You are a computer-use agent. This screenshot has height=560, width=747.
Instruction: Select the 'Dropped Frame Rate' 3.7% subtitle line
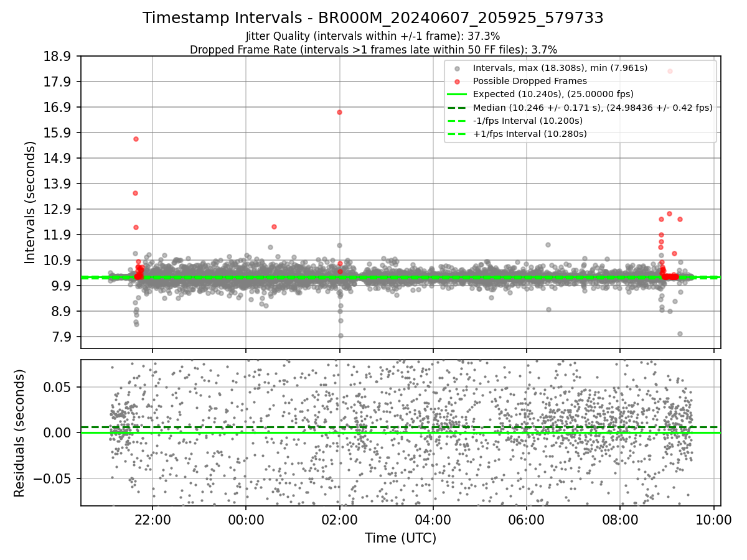373,49
